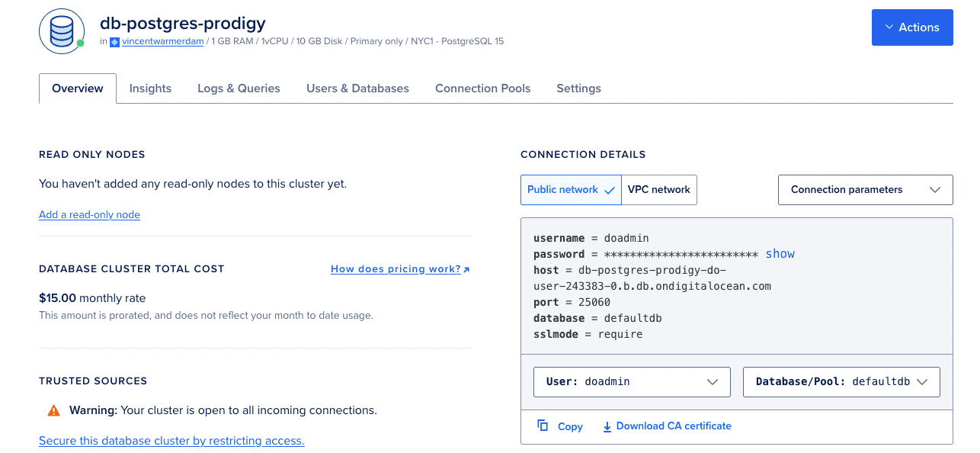Click the database cluster logo icon
The image size is (980, 453).
tap(61, 31)
